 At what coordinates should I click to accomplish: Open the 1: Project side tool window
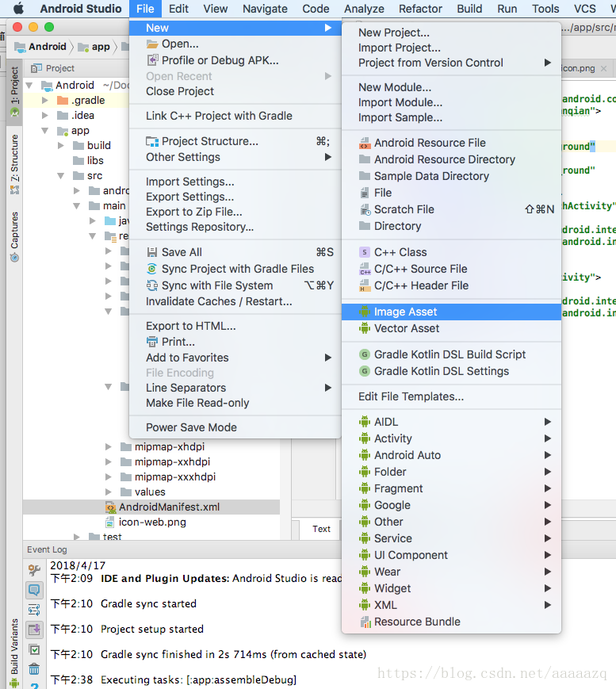point(14,90)
